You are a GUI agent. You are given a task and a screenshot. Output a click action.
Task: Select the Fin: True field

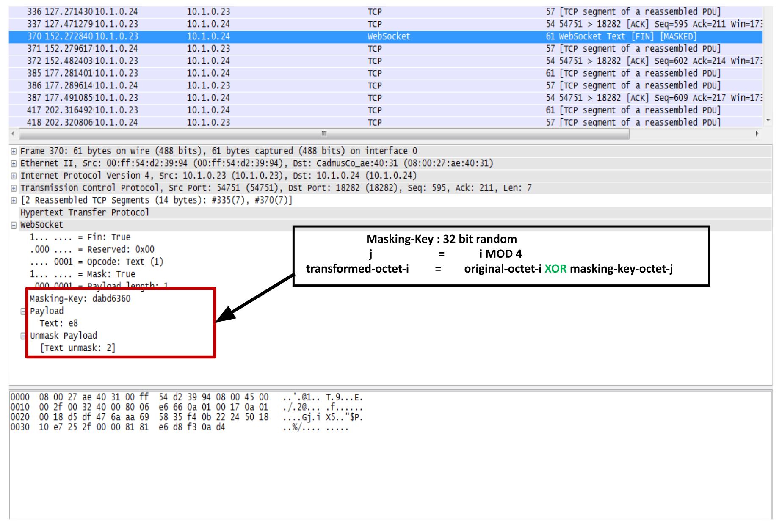(80, 237)
